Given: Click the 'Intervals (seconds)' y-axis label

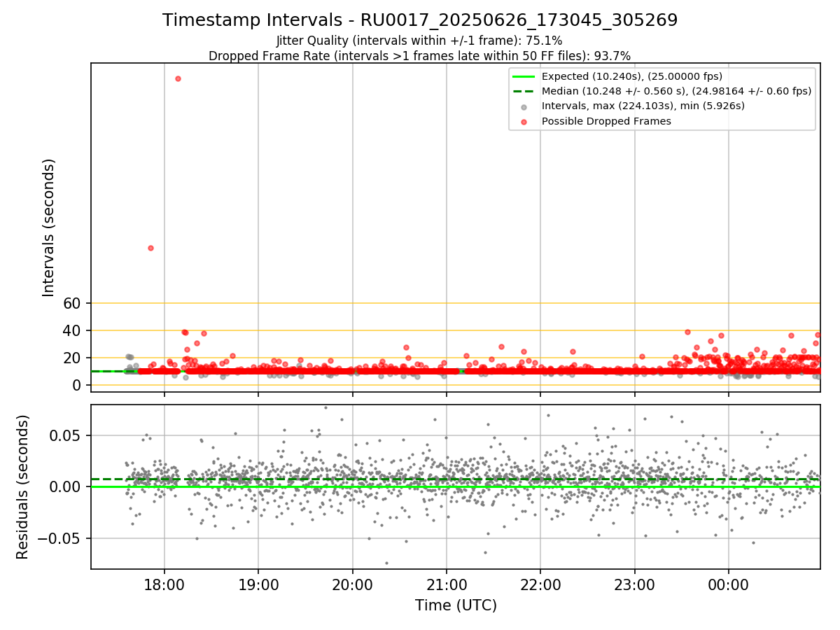Looking at the screenshot, I should pos(49,227).
